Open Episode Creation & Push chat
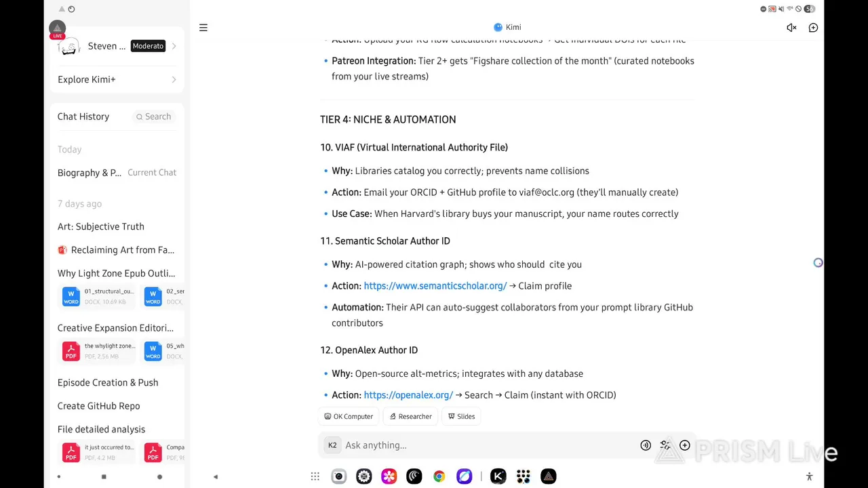 tap(108, 382)
